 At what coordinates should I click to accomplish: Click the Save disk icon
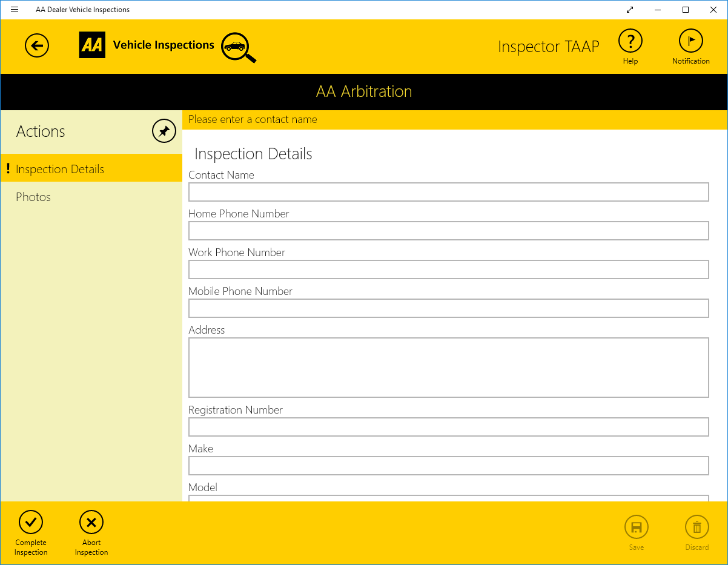(x=637, y=527)
